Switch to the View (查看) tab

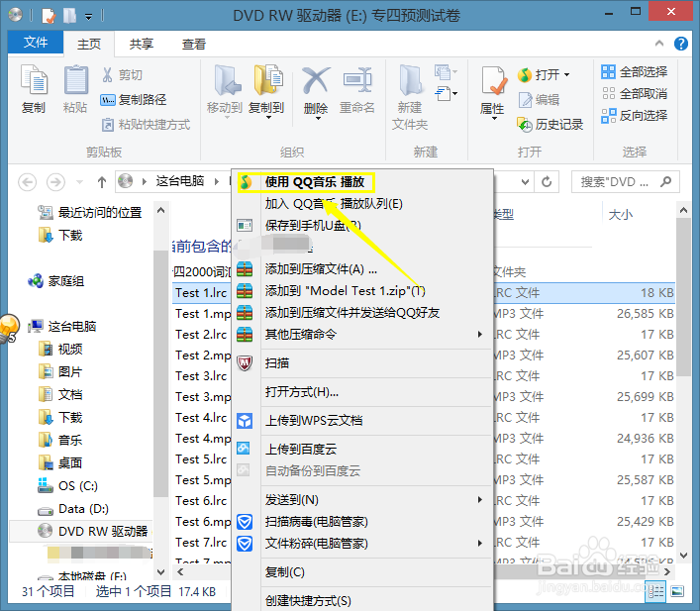[194, 44]
